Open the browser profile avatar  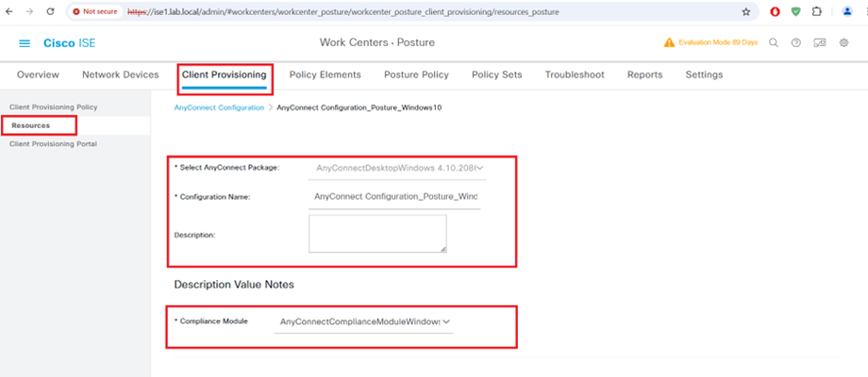(x=847, y=11)
